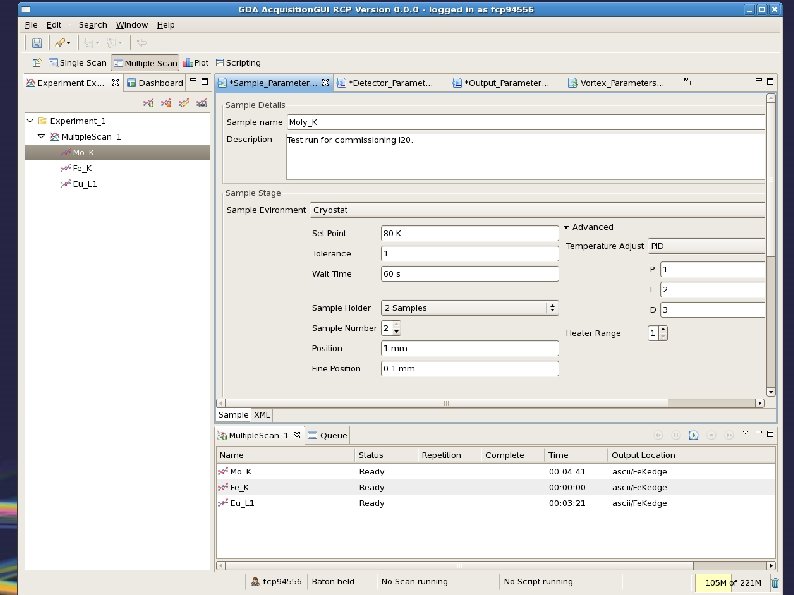Screen dimensions: 794x595
Task: Collapse the Experiment_1 tree node
Action: coord(30,120)
